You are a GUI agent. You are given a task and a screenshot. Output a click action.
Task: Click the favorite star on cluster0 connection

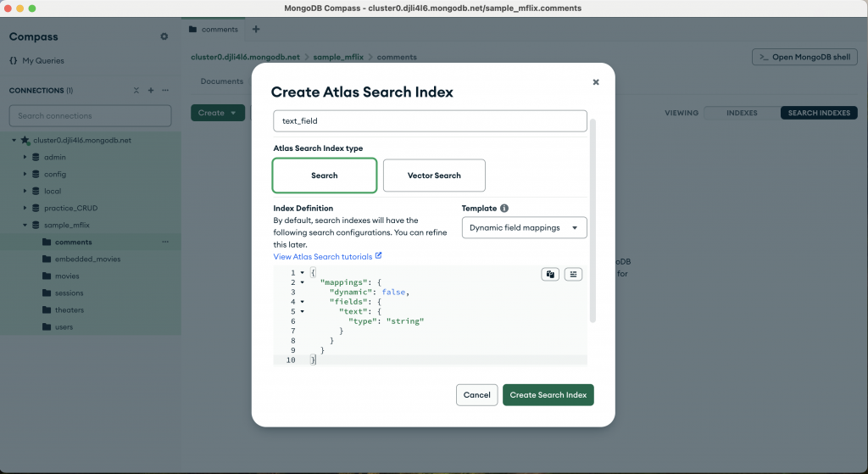[25, 140]
